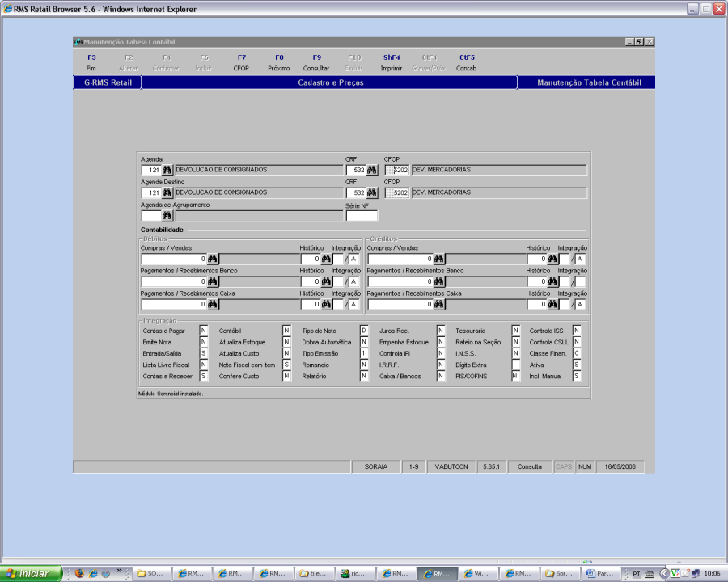
Task: Click the CFOP code field 5202 in Agenda row
Action: click(x=397, y=170)
